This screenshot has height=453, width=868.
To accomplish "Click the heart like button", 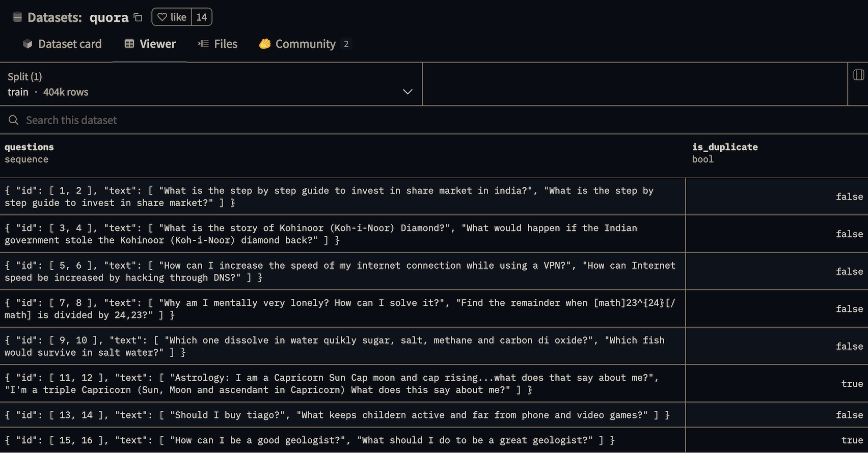I will point(172,17).
